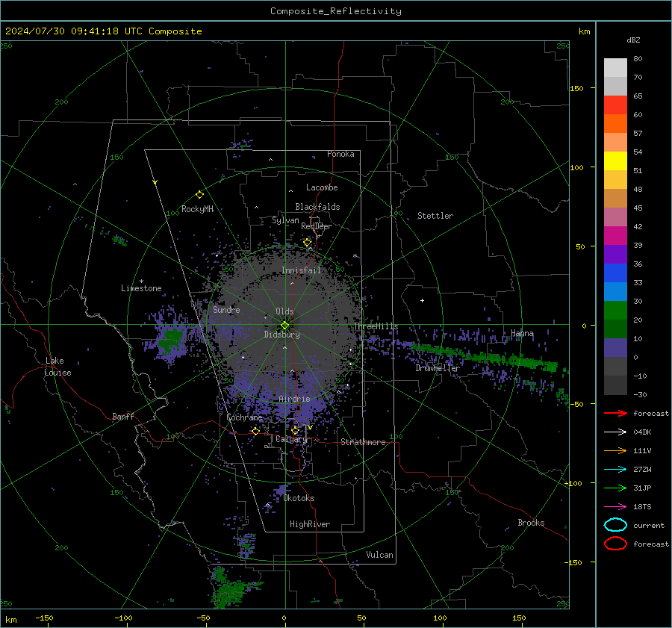672x628 pixels.
Task: Select the RockyMH label
Action: click(x=197, y=209)
